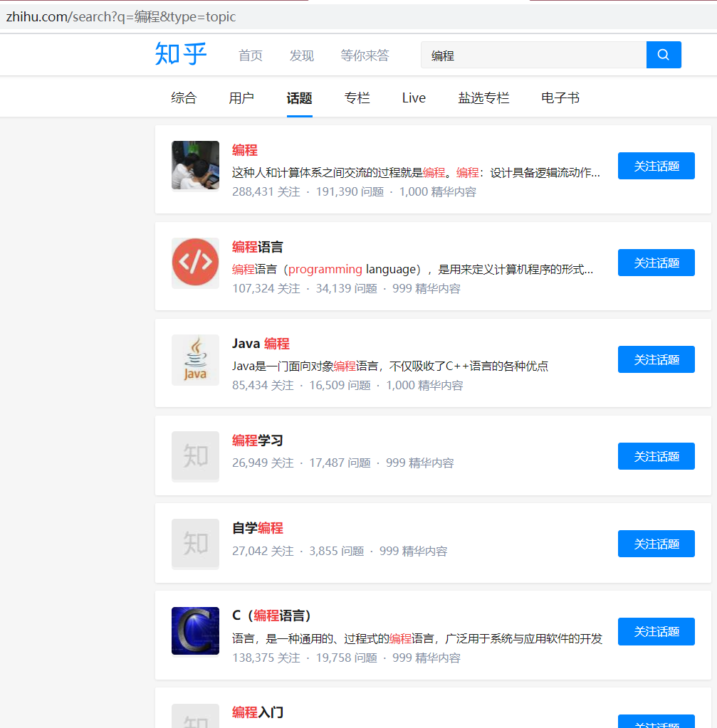717x728 pixels.
Task: Click the 85,434 关注 count text
Action: (263, 386)
